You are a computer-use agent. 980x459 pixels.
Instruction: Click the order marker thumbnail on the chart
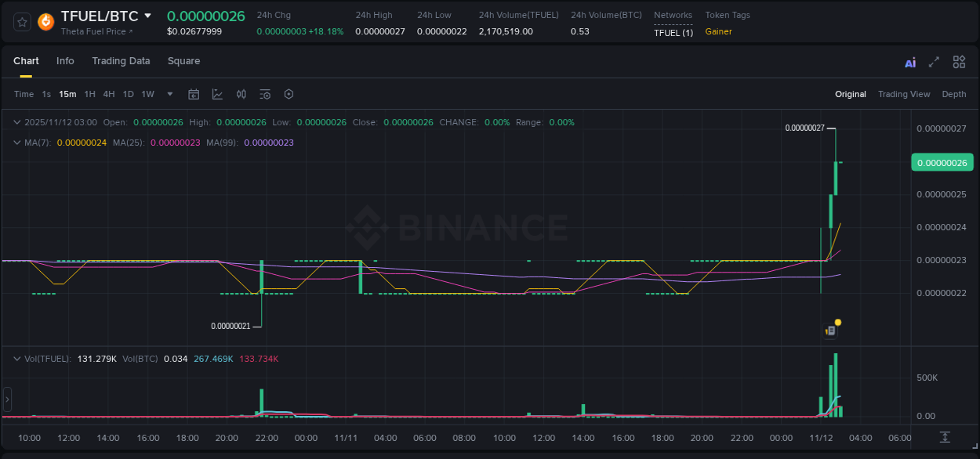pyautogui.click(x=829, y=330)
